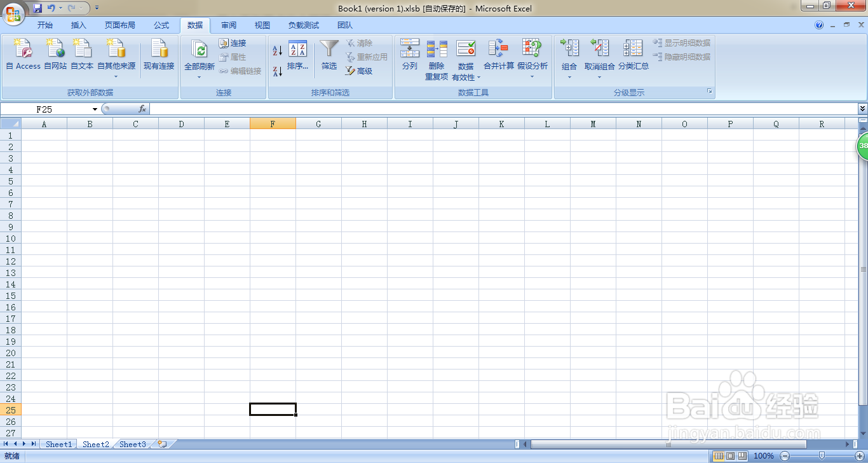Select row 25 header
Screen dimensions: 868x463
[11, 410]
